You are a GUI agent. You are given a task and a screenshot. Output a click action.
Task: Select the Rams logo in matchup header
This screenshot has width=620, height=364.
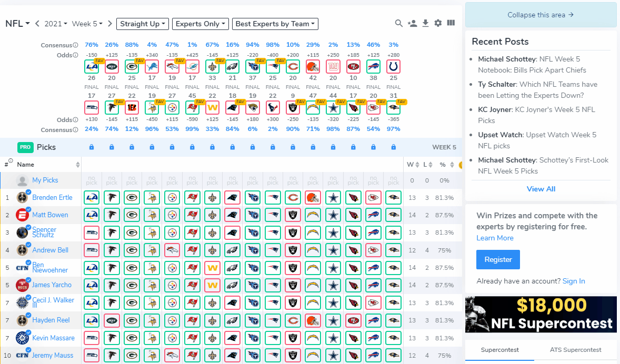click(92, 66)
